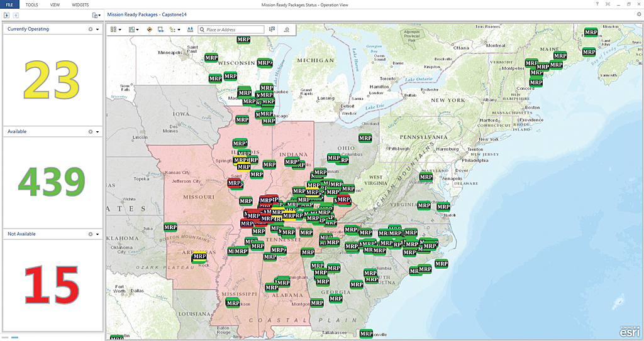Toggle full screen mode icon in title bar
This screenshot has height=341, width=644.
(x=608, y=4)
